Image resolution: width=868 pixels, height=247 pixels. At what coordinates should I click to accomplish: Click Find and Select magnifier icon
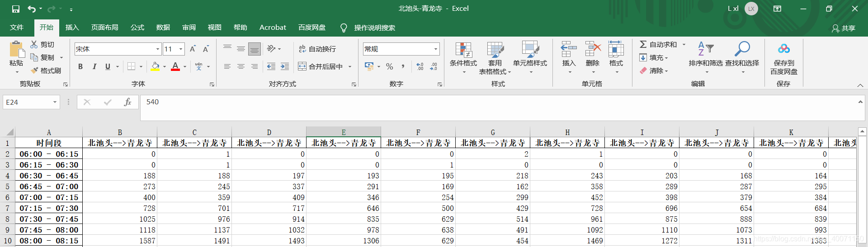(742, 49)
